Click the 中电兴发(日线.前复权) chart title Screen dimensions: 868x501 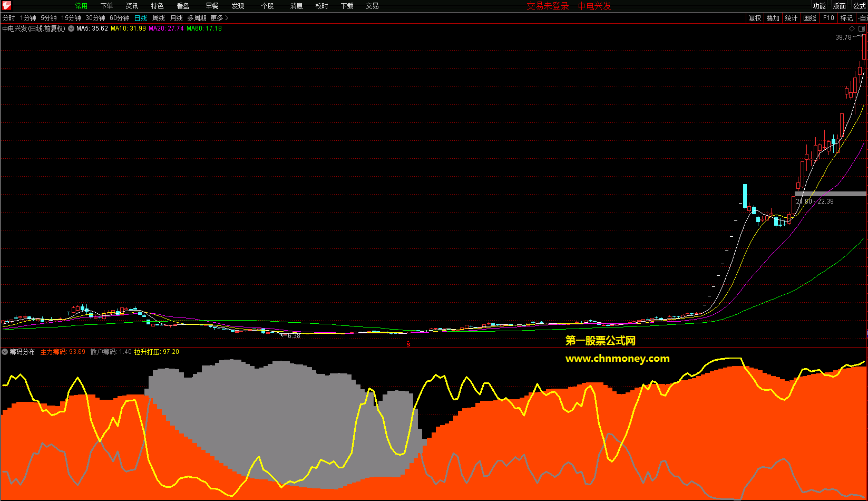coord(34,28)
